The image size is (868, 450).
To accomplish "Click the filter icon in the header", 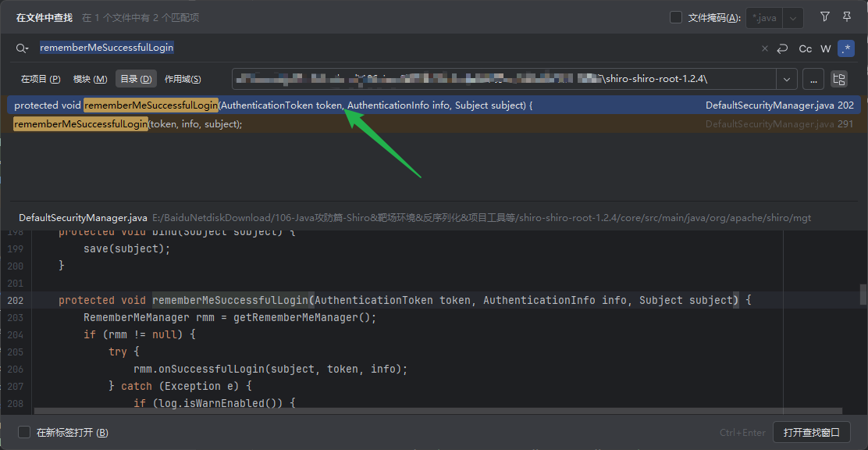I will (x=825, y=17).
